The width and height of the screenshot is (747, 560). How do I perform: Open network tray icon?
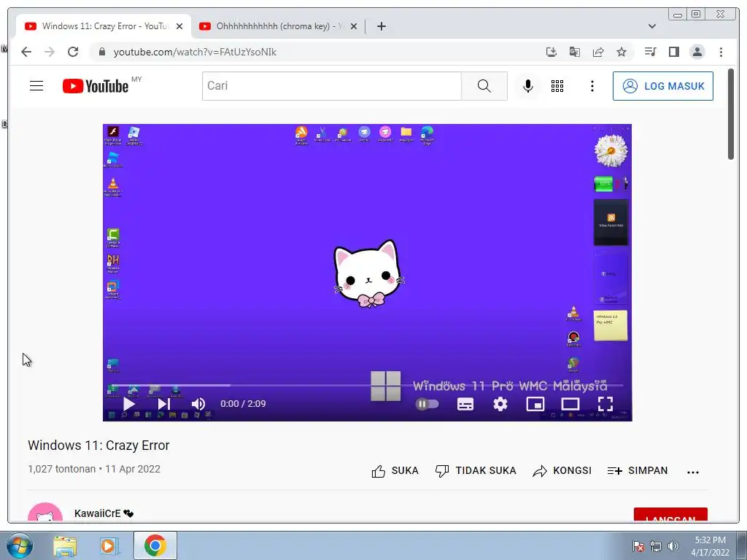click(x=656, y=546)
